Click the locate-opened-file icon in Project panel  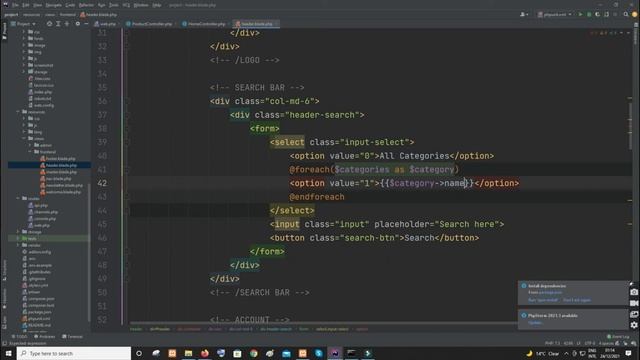pyautogui.click(x=49, y=24)
